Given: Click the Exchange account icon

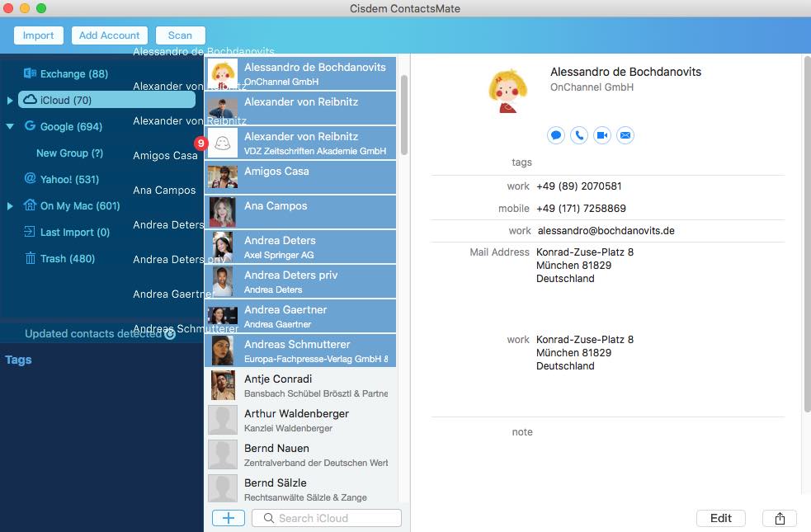Looking at the screenshot, I should pos(30,73).
